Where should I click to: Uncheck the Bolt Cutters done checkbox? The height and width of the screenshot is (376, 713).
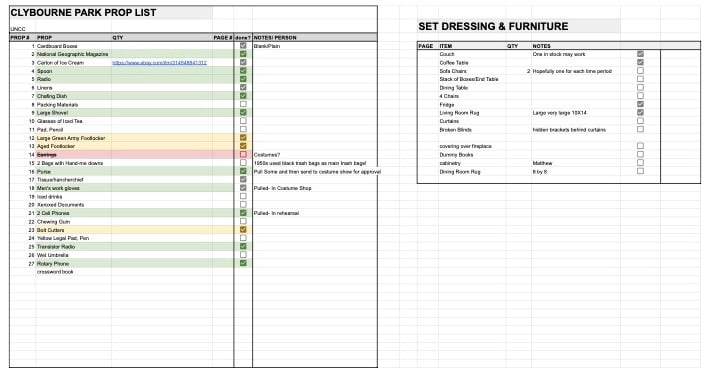(x=243, y=230)
